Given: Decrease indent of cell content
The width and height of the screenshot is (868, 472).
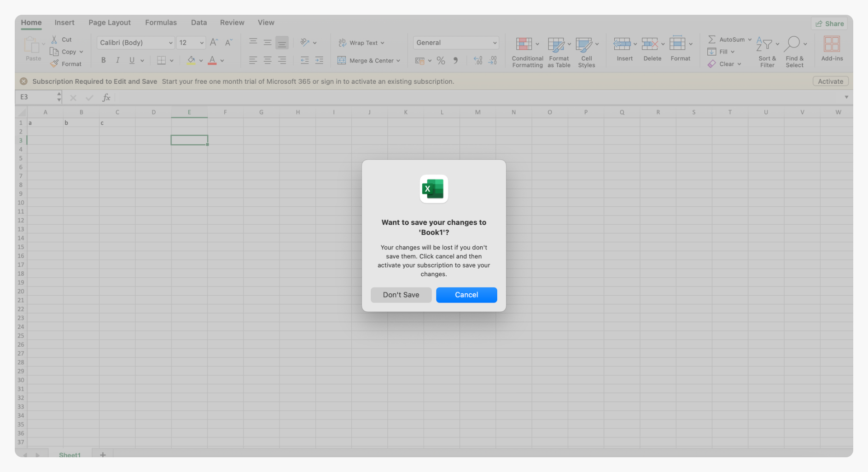Looking at the screenshot, I should pos(304,60).
